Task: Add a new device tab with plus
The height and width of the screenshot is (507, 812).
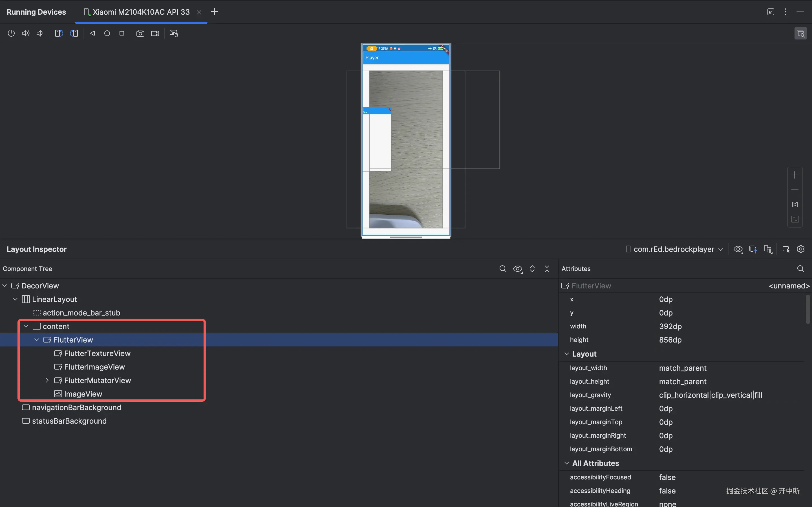Action: [214, 12]
